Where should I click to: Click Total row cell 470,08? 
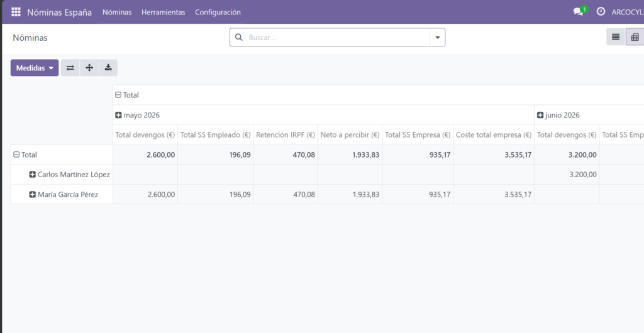(x=286, y=155)
